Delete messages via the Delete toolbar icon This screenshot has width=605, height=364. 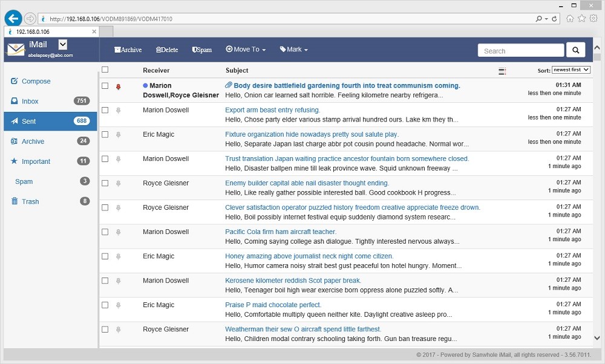(x=166, y=50)
